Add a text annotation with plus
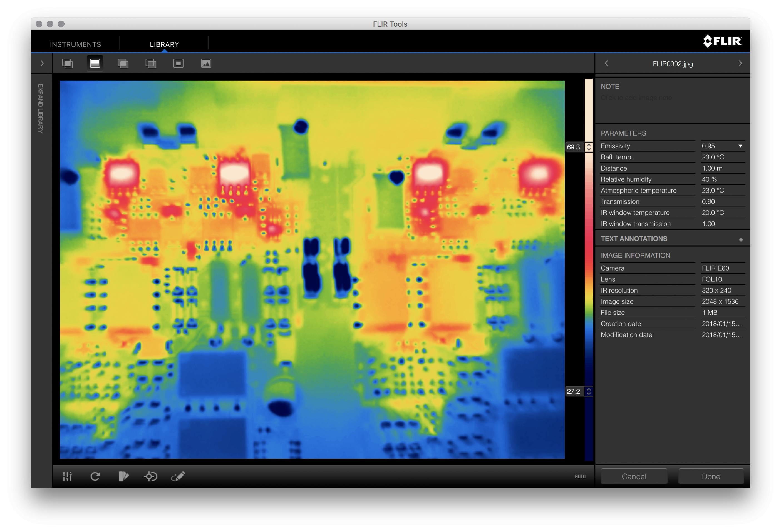 741,240
